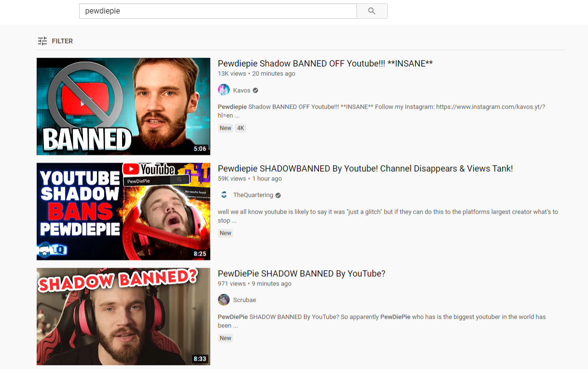The image size is (588, 369).
Task: Open Scrubae channel avatar
Action: [224, 300]
